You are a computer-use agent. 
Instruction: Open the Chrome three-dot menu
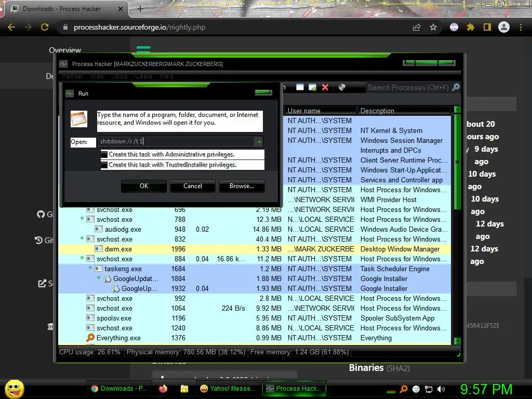coord(521,27)
